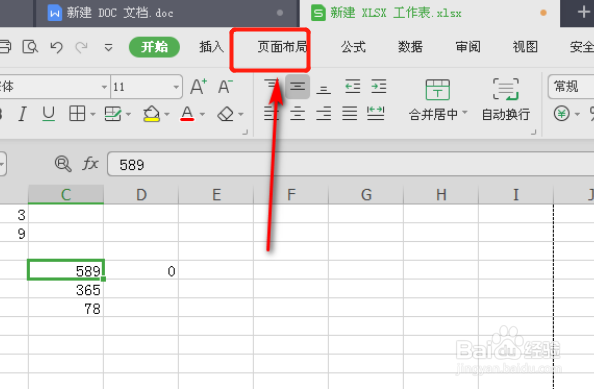Viewport: 594px width, 389px height.
Task: Toggle italic formatting
Action: click(22, 114)
